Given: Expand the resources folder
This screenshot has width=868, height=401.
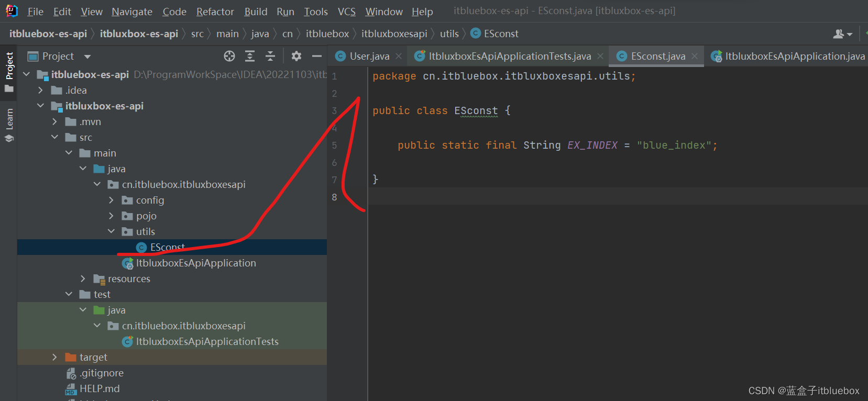Looking at the screenshot, I should (83, 279).
